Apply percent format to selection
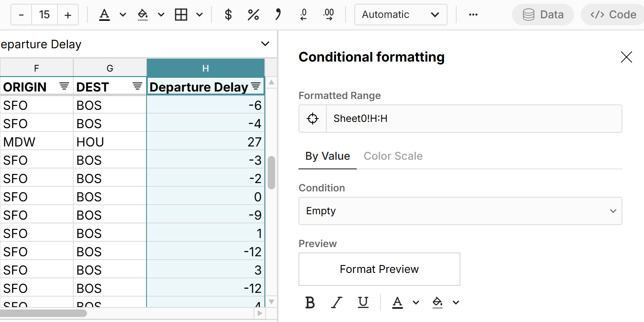The width and height of the screenshot is (644, 322). [x=253, y=15]
